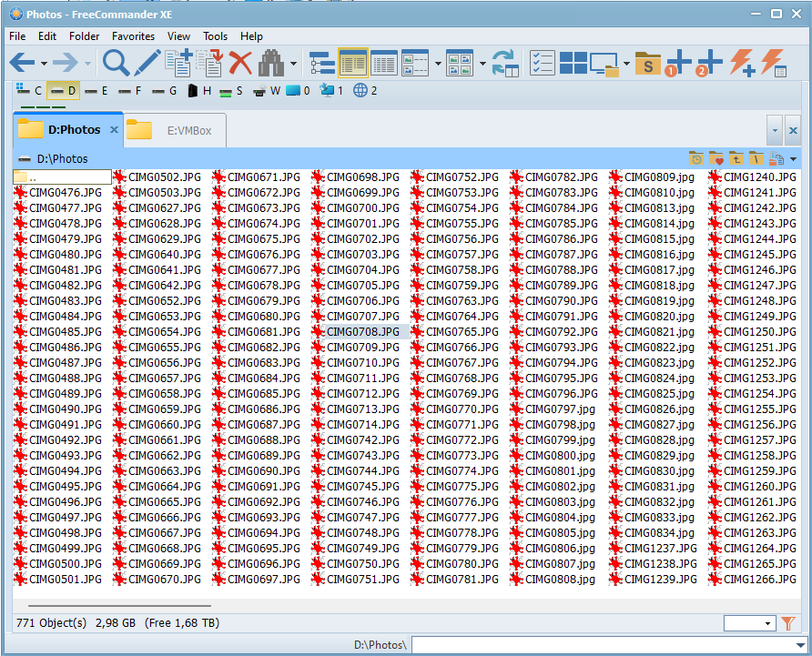Click the move files icon

click(x=209, y=63)
